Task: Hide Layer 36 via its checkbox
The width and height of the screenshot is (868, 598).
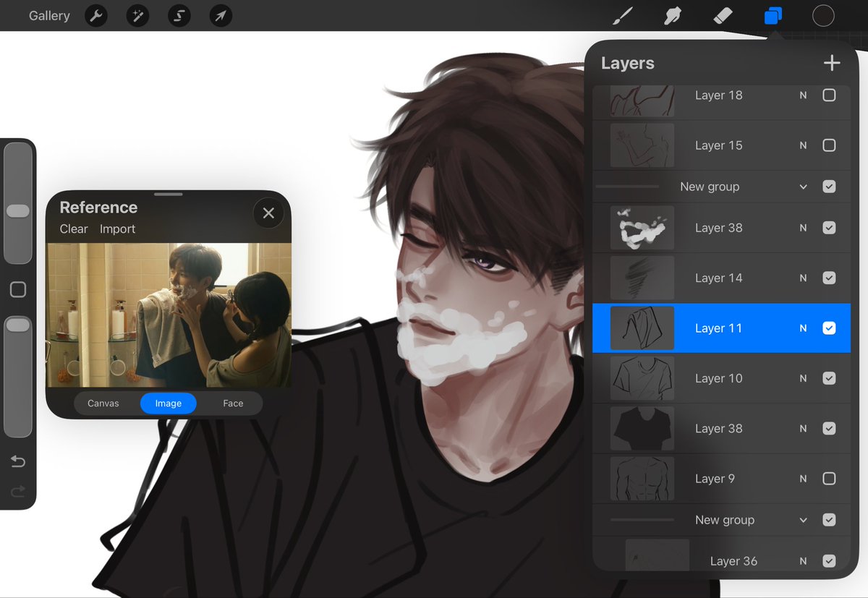Action: pyautogui.click(x=830, y=561)
